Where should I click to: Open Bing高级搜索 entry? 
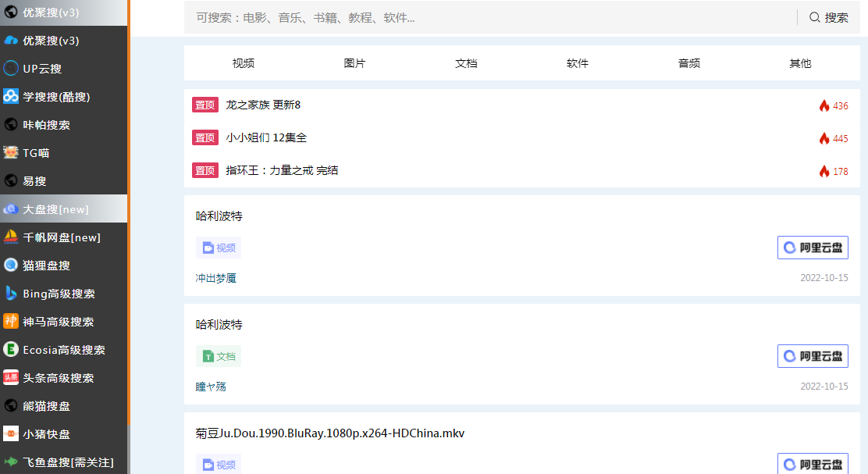click(64, 294)
